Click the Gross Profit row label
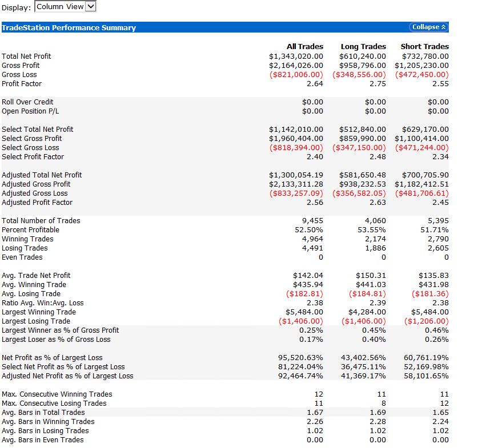The image size is (482, 448). [x=21, y=66]
